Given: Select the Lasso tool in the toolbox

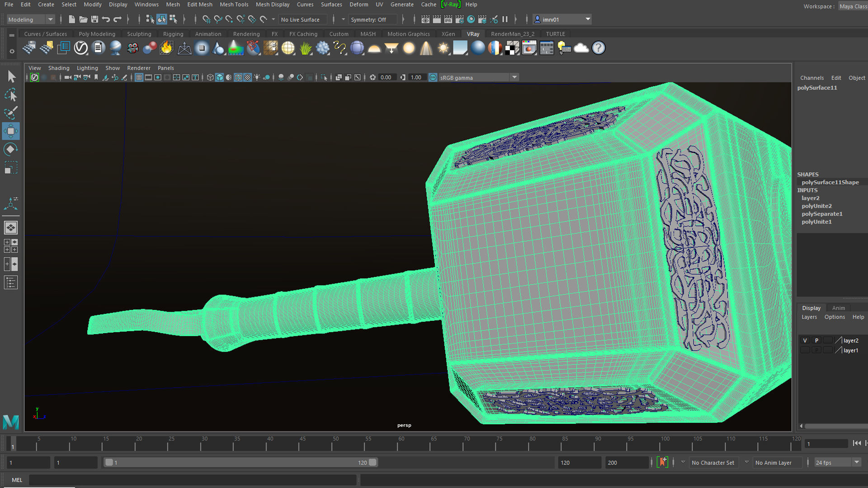Looking at the screenshot, I should pos(11,95).
